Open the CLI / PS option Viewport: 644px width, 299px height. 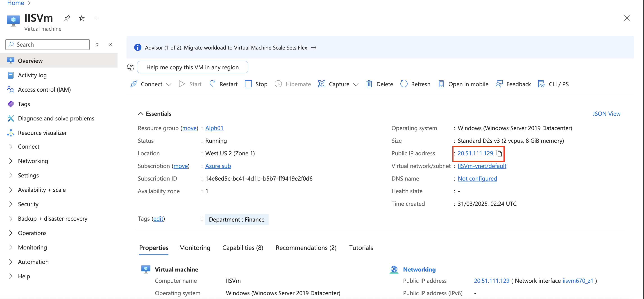[553, 84]
